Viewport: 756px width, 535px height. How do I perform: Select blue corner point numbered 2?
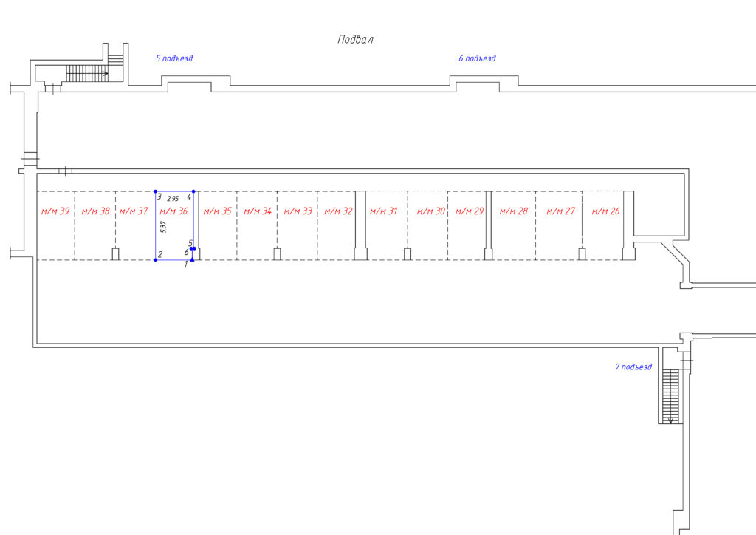156,259
